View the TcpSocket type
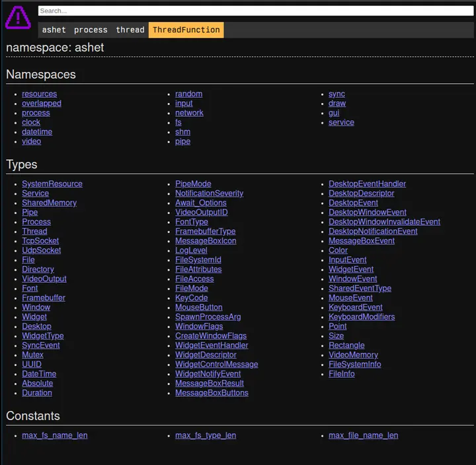Image resolution: width=476 pixels, height=465 pixels. pyautogui.click(x=40, y=241)
